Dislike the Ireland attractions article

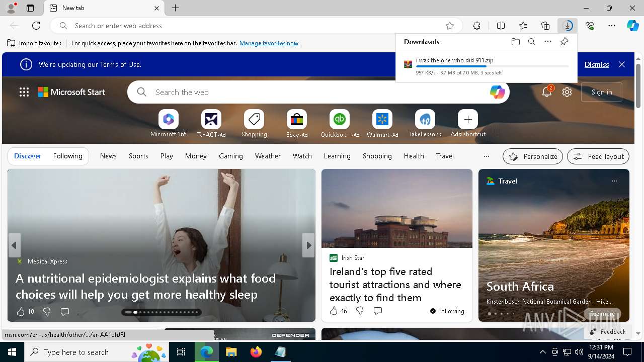coord(360,311)
